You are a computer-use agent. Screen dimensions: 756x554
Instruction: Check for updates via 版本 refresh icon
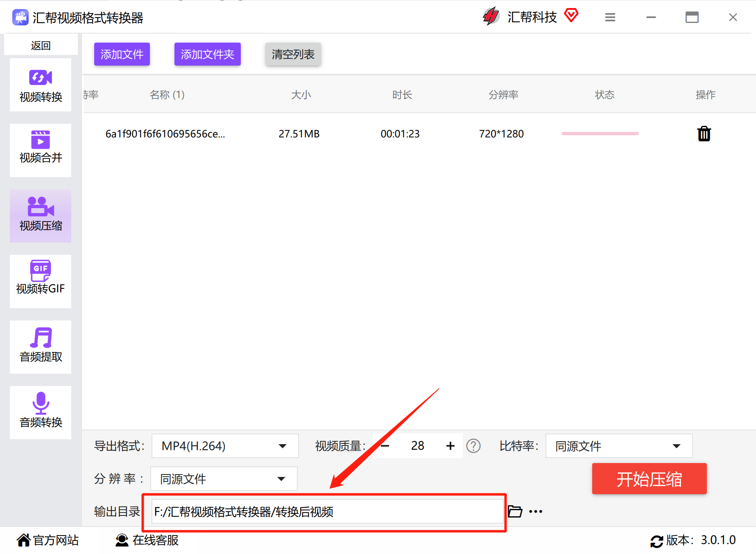tap(657, 541)
